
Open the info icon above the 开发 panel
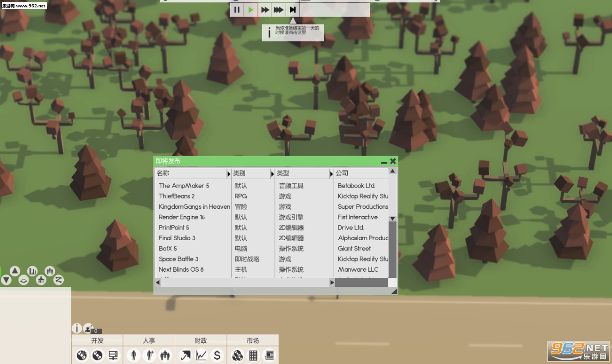click(77, 328)
